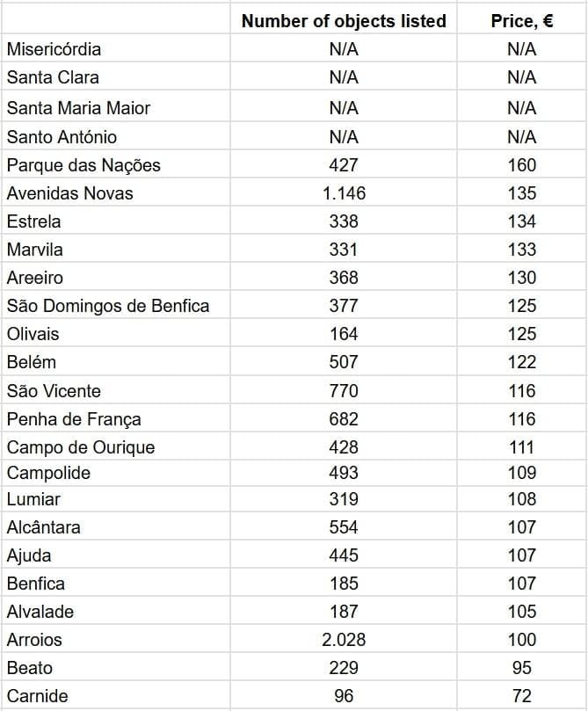Click the price cell showing 160
Screen dimensions: 588x711
pos(521,165)
